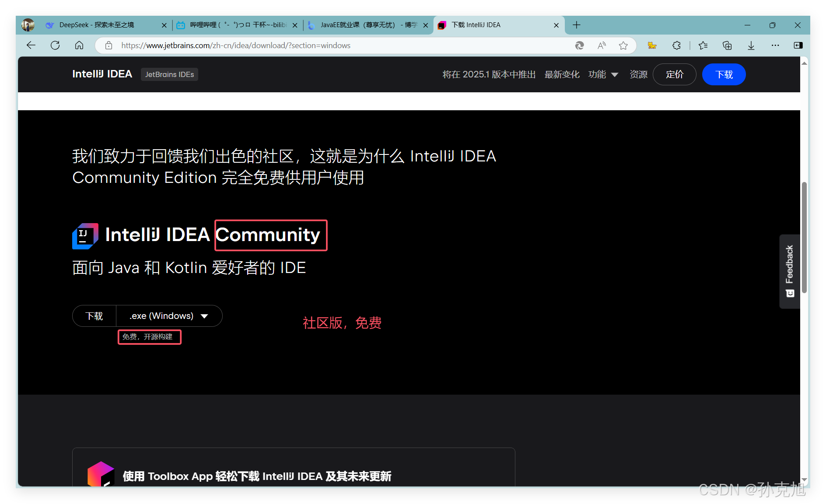Open the browser extensions puzzle icon
The height and width of the screenshot is (504, 826).
(676, 45)
